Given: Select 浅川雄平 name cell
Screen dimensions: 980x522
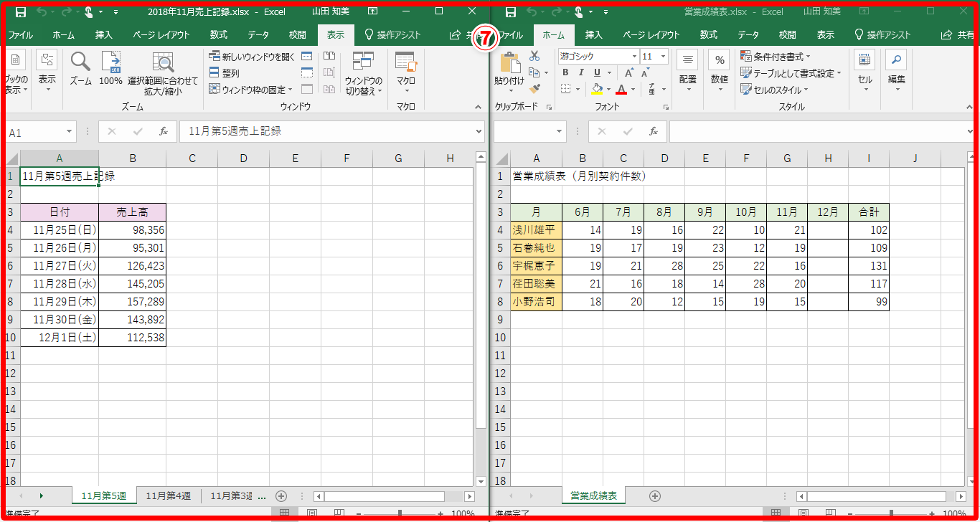Looking at the screenshot, I should [x=536, y=230].
